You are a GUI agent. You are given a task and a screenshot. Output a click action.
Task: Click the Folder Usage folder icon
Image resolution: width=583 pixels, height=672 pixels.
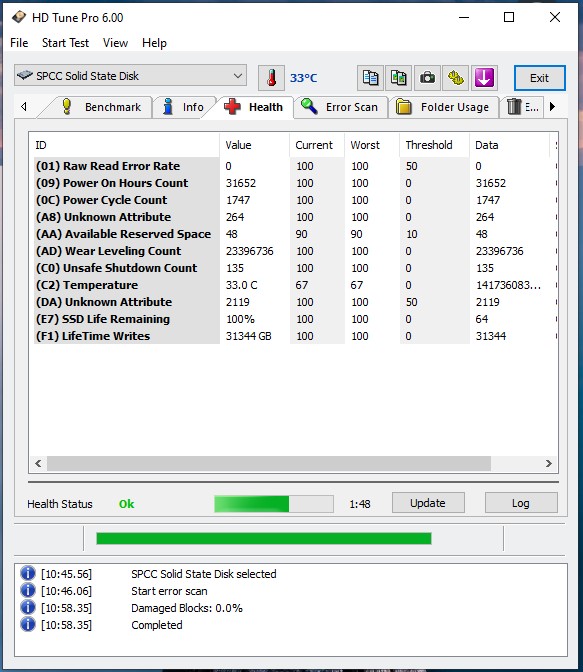tap(403, 107)
